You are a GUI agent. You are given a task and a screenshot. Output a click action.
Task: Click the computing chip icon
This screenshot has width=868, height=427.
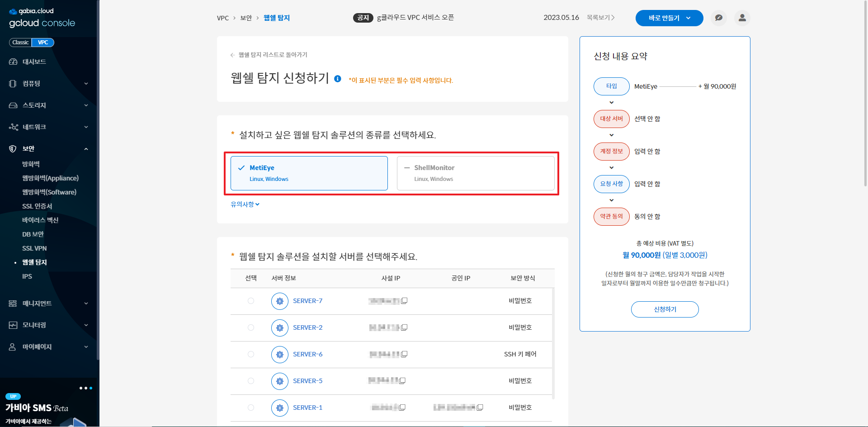(x=13, y=83)
